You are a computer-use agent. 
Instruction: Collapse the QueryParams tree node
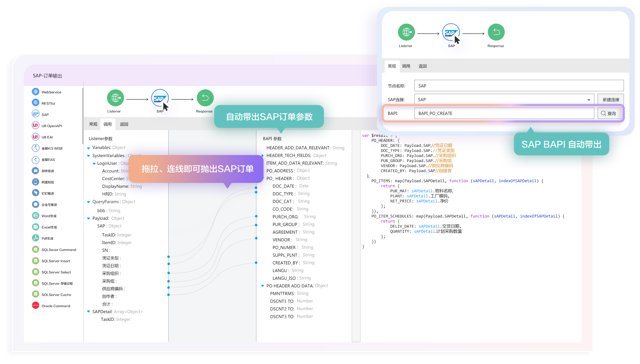(88, 202)
